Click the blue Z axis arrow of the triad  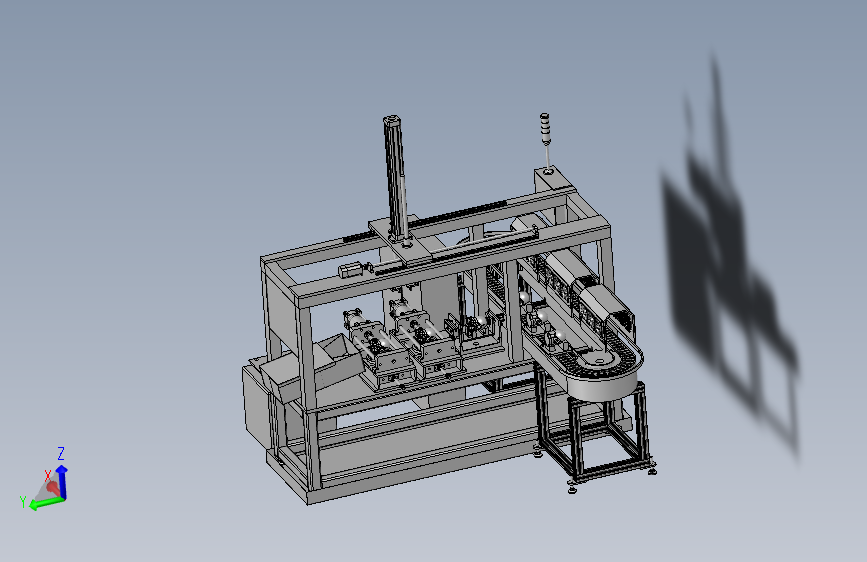[x=62, y=481]
